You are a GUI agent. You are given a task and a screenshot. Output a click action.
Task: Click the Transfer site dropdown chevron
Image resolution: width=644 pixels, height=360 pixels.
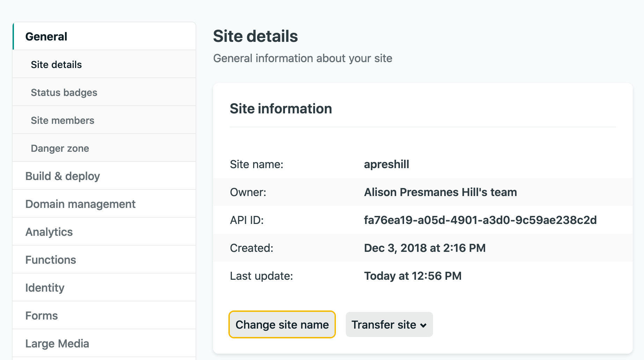[x=423, y=325]
